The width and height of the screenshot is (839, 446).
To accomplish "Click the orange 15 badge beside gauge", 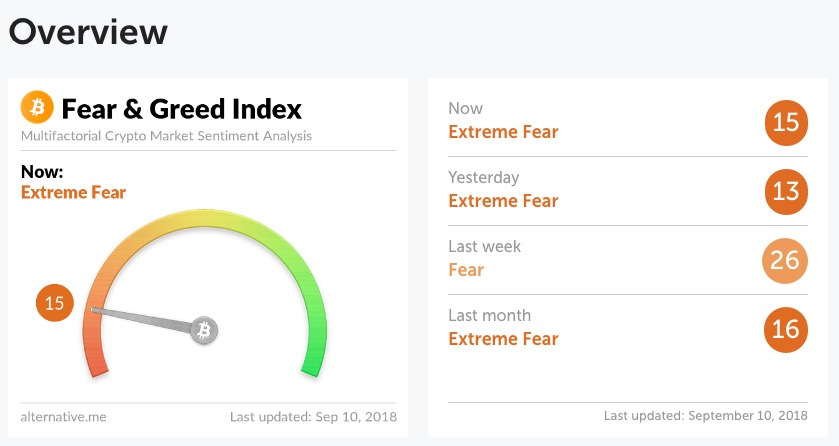I will pyautogui.click(x=55, y=303).
